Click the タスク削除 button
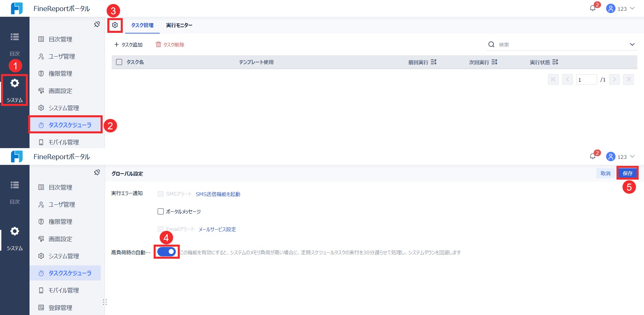 pos(170,45)
